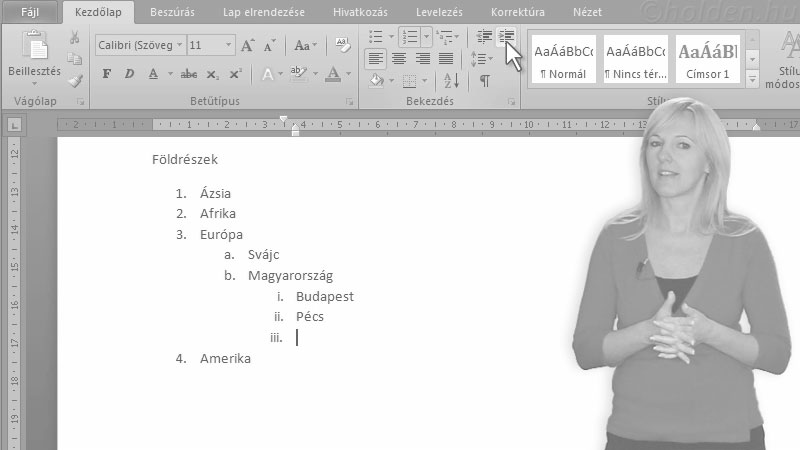This screenshot has width=800, height=450.
Task: Click the Clear Formatting eraser icon
Action: [x=343, y=46]
